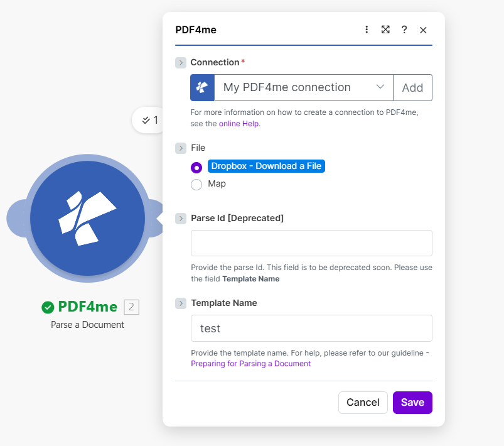
Task: Open the My PDF4me connection dropdown
Action: [304, 88]
